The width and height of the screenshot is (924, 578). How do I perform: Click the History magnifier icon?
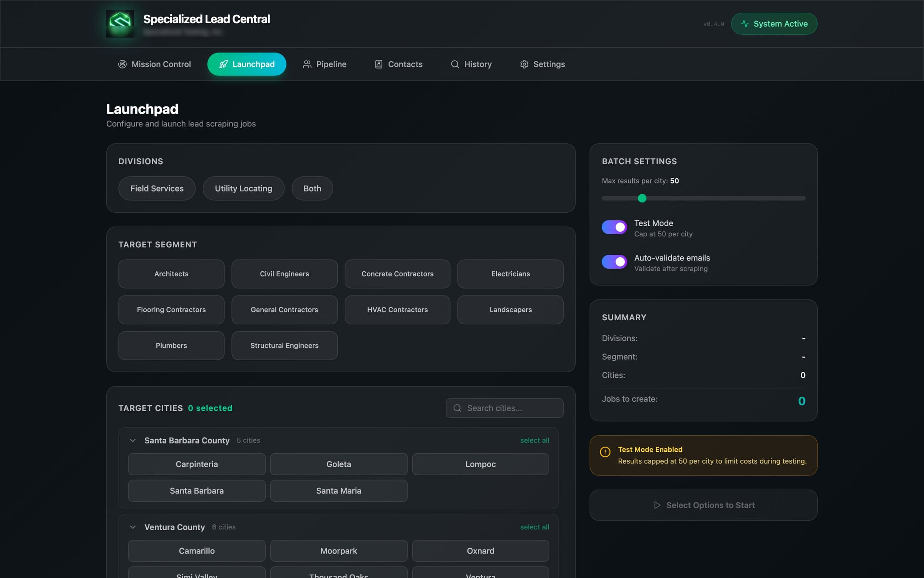[455, 64]
